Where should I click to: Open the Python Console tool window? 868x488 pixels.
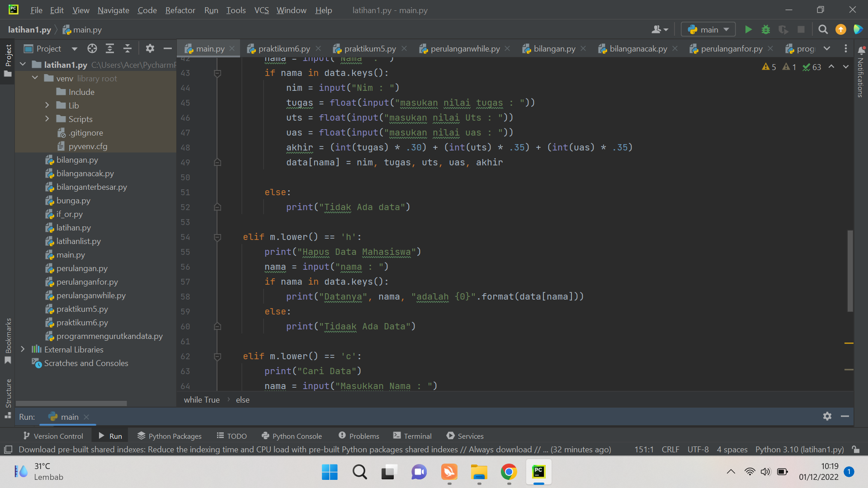pyautogui.click(x=292, y=436)
